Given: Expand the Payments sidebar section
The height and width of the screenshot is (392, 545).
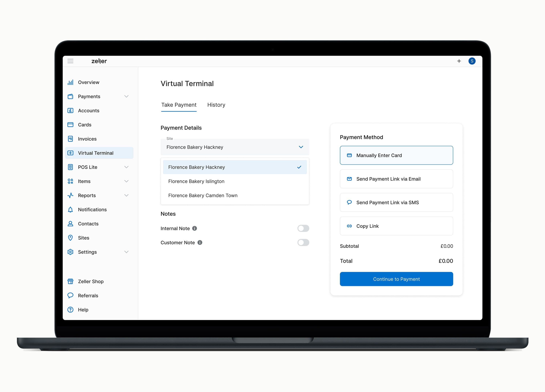Looking at the screenshot, I should [x=126, y=97].
